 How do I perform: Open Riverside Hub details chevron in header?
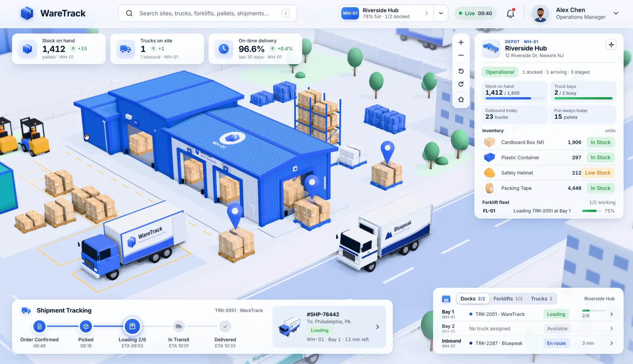tap(427, 13)
